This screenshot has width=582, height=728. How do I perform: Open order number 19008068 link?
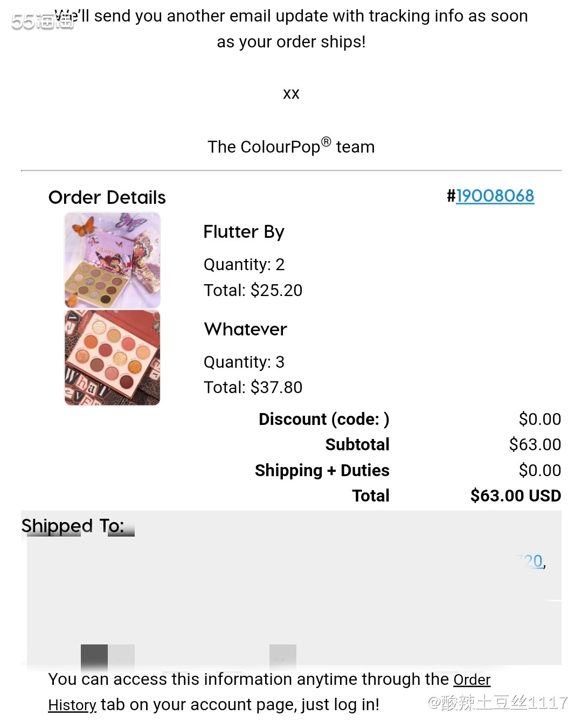pyautogui.click(x=495, y=196)
